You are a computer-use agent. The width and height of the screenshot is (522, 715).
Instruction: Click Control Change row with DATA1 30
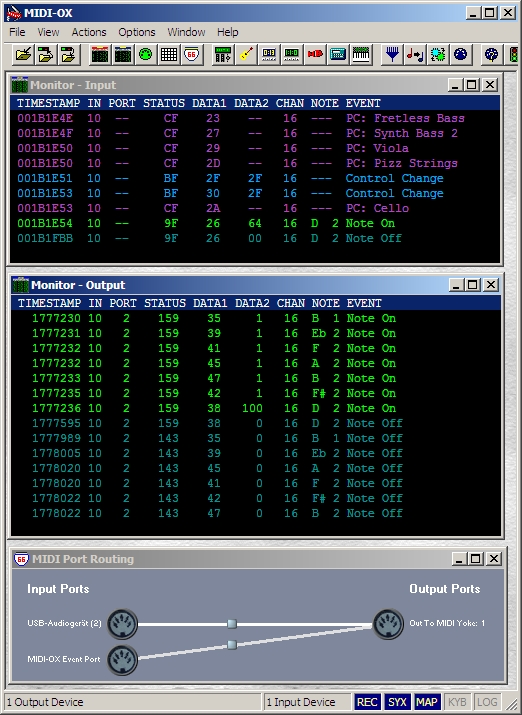pos(255,193)
